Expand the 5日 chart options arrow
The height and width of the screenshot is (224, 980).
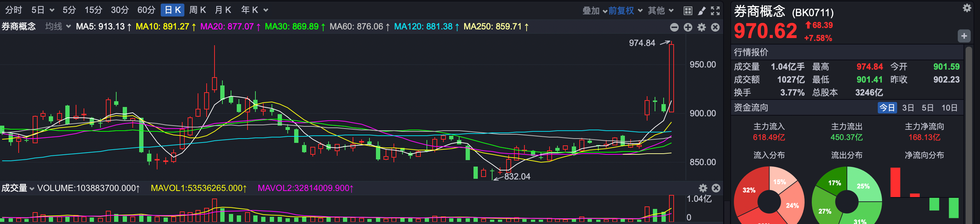pyautogui.click(x=52, y=10)
